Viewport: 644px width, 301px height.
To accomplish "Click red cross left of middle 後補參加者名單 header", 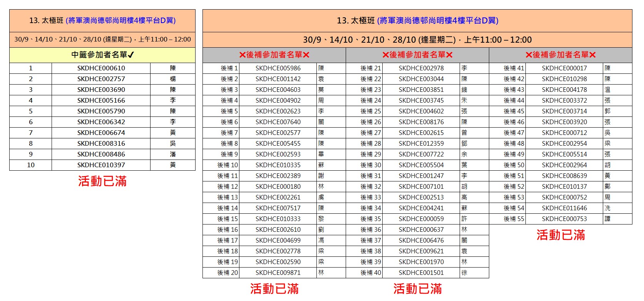I will point(386,55).
